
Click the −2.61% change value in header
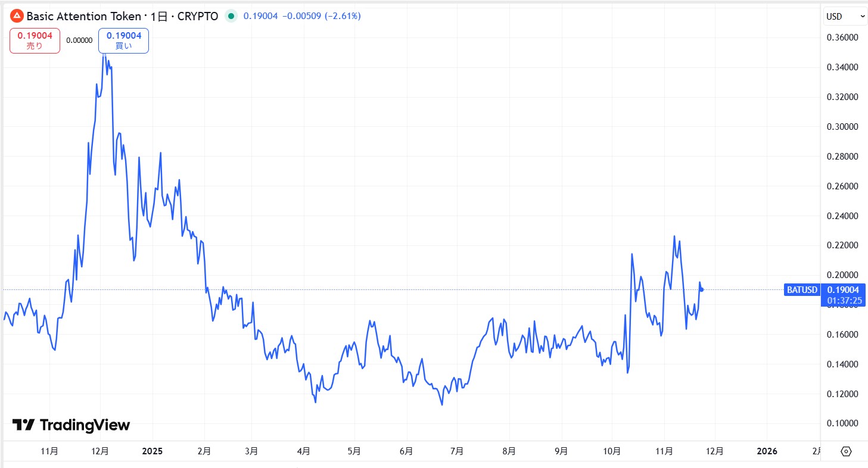pyautogui.click(x=342, y=16)
